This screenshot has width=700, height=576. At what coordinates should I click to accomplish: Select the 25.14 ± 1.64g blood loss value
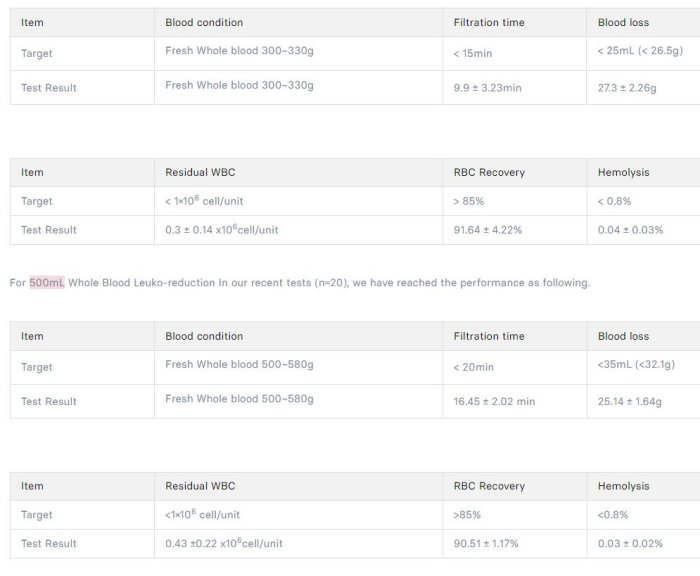(x=631, y=402)
